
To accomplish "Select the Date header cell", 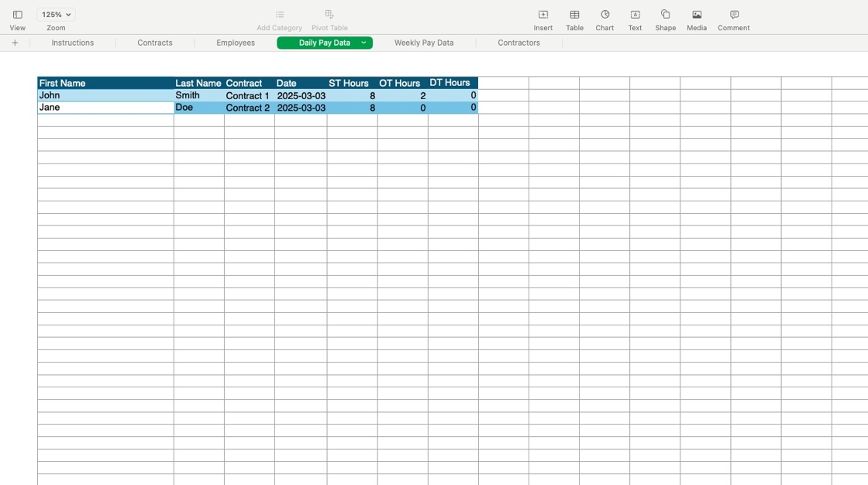I will point(301,83).
